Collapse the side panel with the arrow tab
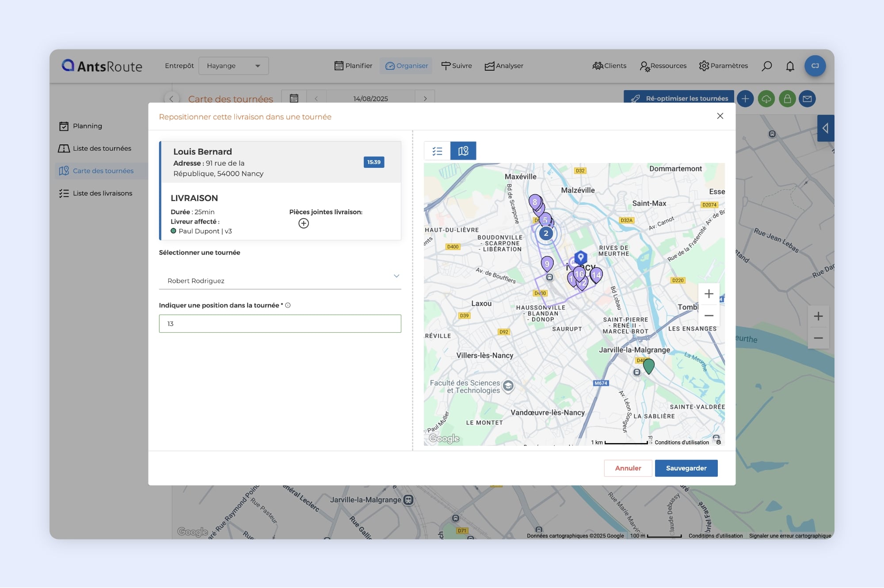884x588 pixels. click(825, 128)
